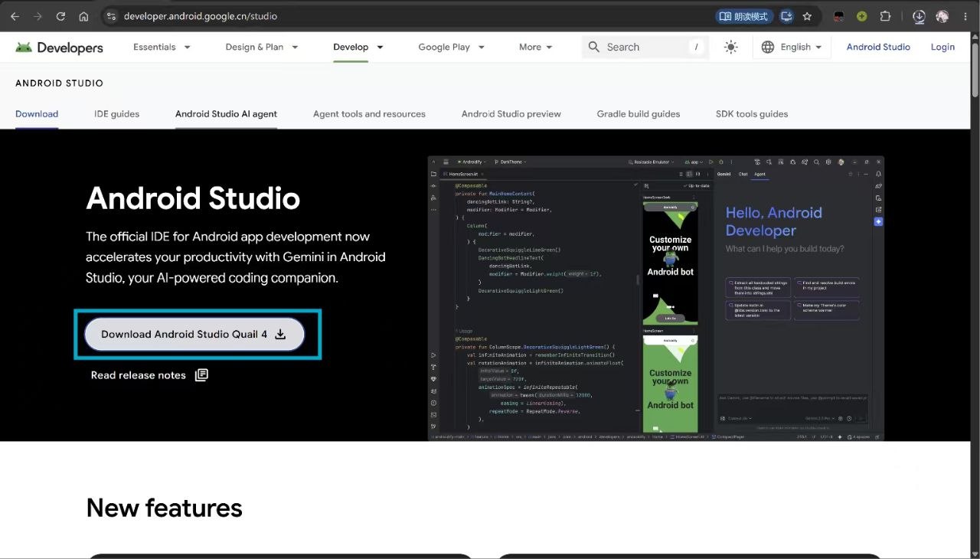Click the Login link
The height and width of the screenshot is (559, 980).
click(x=942, y=47)
